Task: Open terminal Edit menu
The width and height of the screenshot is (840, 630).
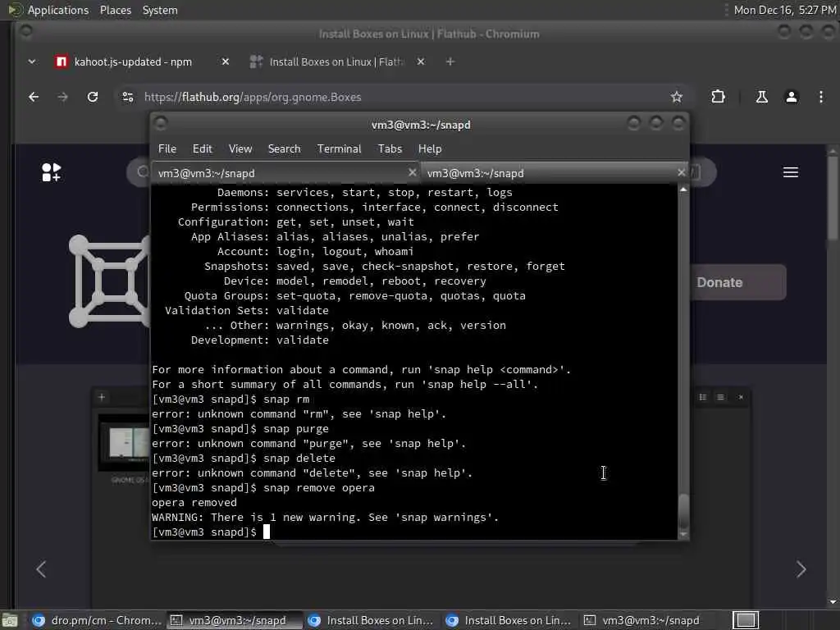Action: [202, 149]
